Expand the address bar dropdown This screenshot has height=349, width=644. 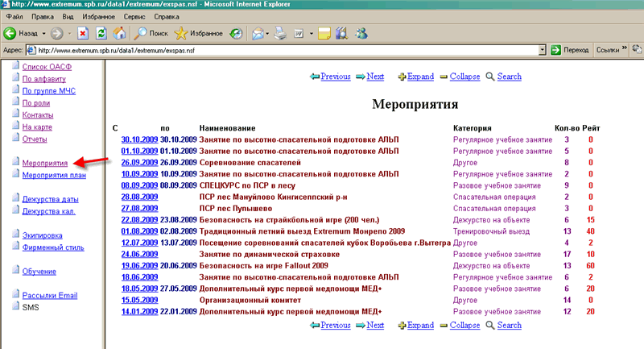[x=542, y=50]
